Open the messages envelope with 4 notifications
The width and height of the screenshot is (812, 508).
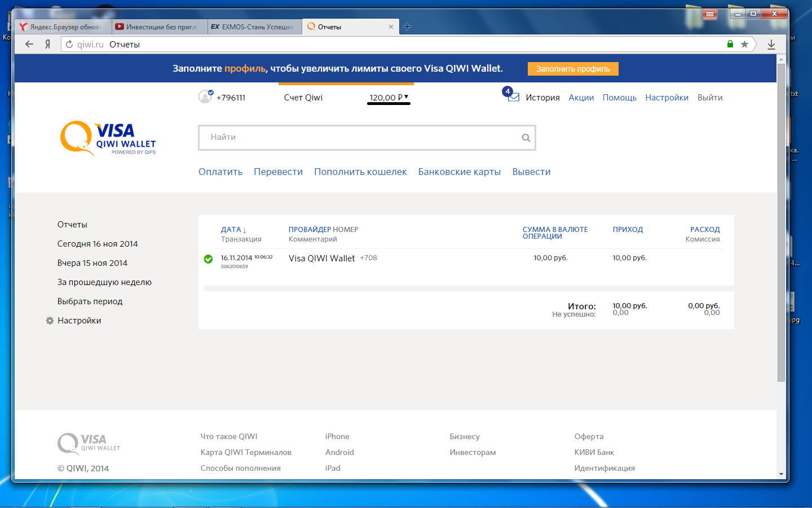[513, 96]
